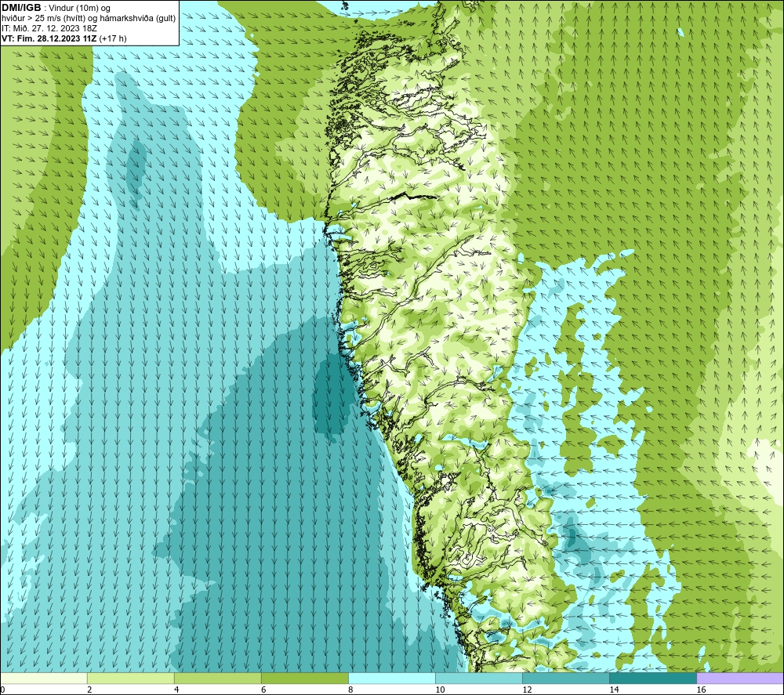
Task: Click the olive green 6–8 legend swatch
Action: tap(304, 678)
